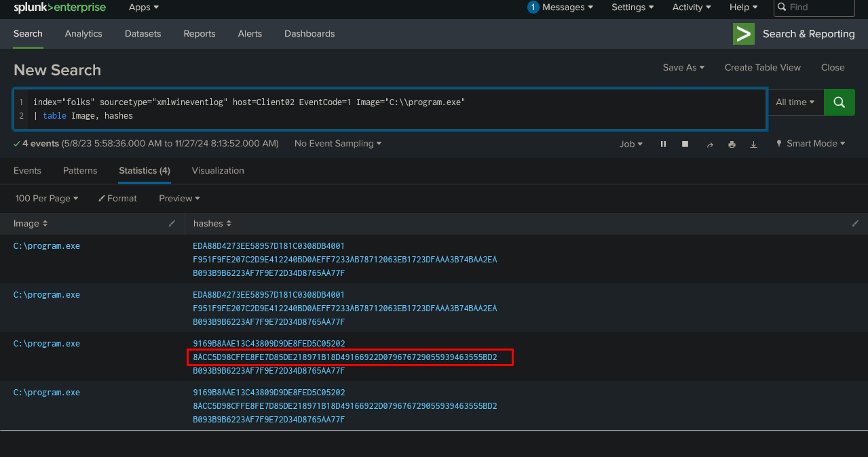
Task: Sort the hashes column header
Action: click(212, 224)
